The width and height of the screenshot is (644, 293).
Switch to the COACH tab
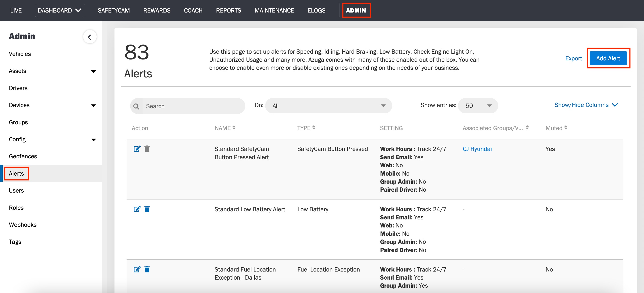(x=193, y=11)
